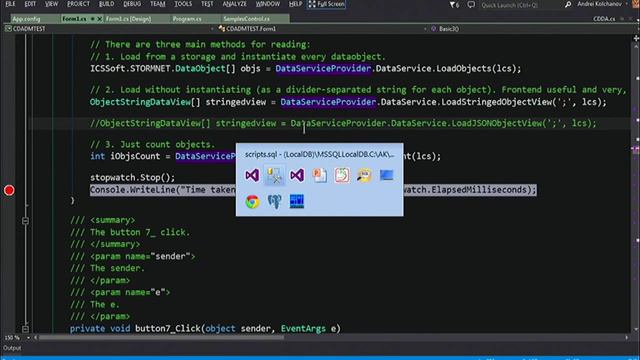Open the CDADMTEST.Form1 type dropdown
Viewport: 640px width, 360px height.
coord(425,29)
